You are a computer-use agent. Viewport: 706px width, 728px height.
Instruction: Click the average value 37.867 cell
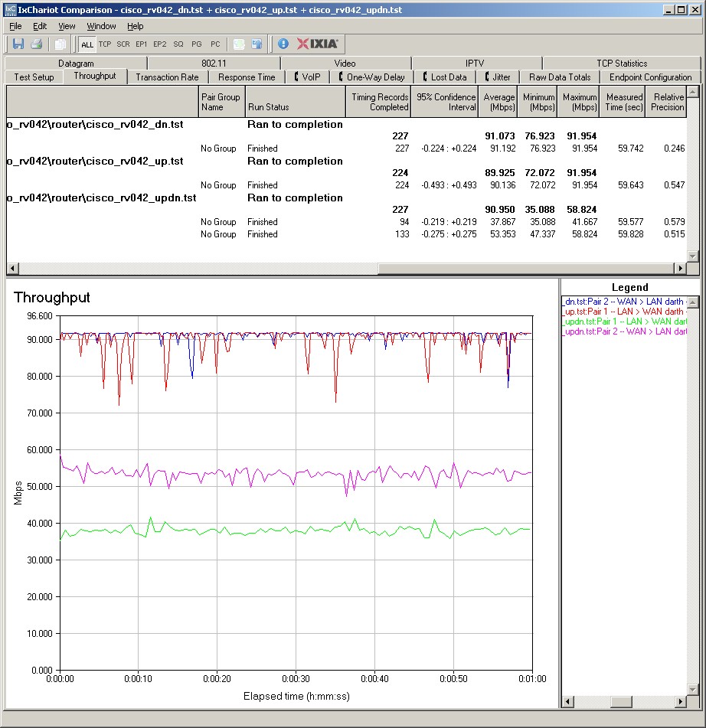point(502,222)
